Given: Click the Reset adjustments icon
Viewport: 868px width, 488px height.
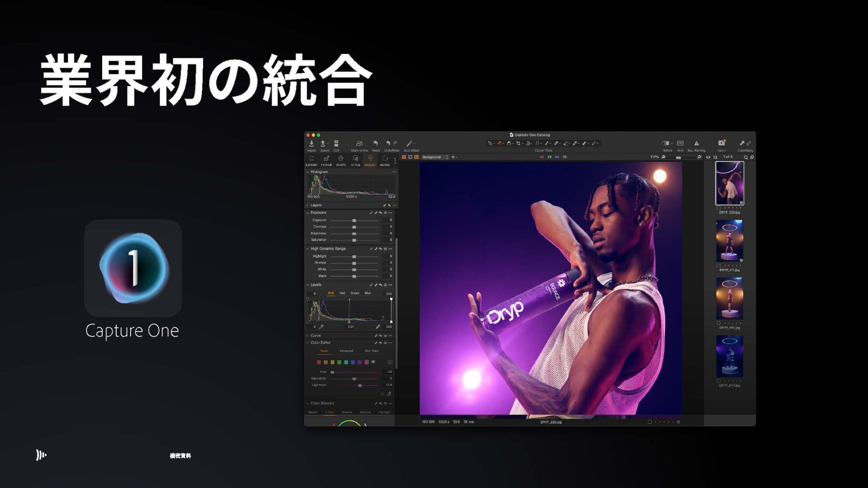Looking at the screenshot, I should click(x=375, y=144).
